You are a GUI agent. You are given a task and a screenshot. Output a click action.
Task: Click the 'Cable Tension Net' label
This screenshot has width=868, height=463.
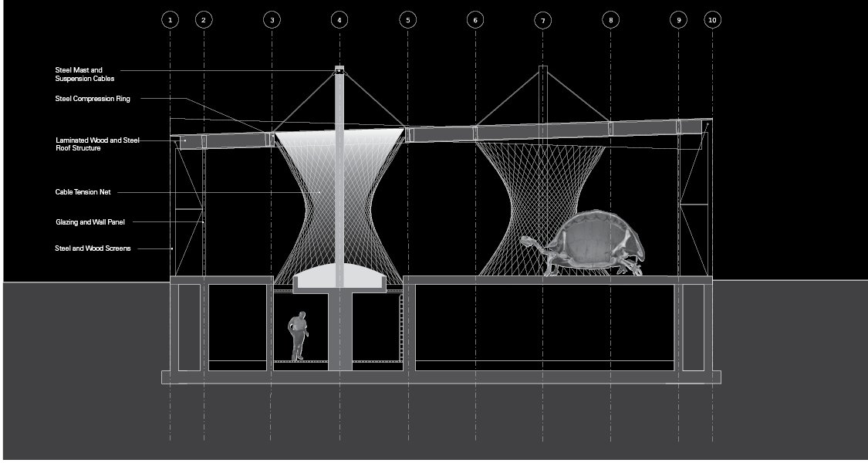coord(83,192)
